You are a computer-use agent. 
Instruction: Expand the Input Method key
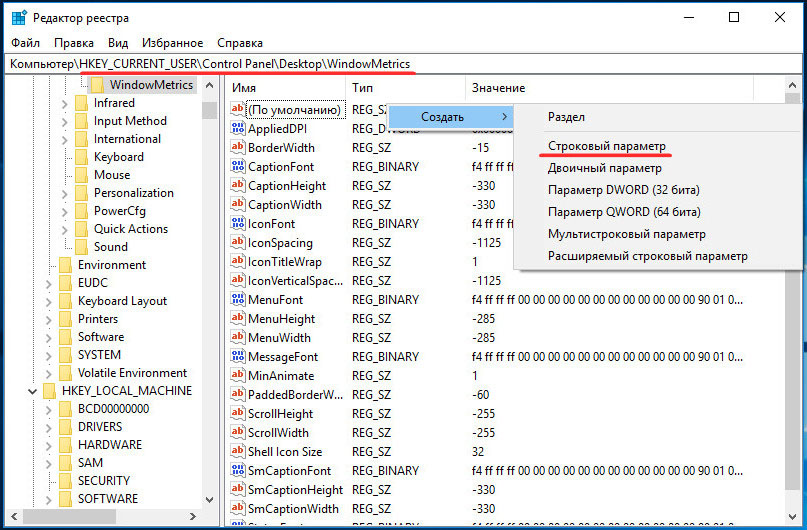64,122
